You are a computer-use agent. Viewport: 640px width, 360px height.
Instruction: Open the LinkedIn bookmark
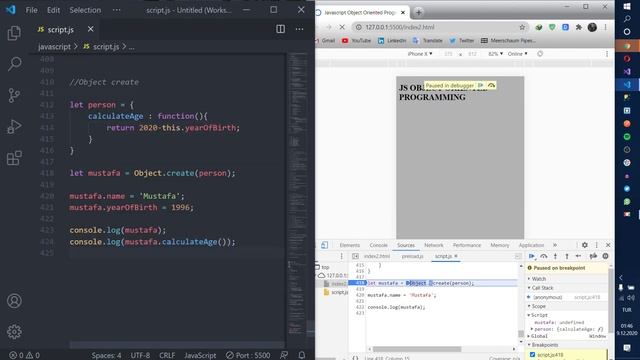click(x=392, y=40)
